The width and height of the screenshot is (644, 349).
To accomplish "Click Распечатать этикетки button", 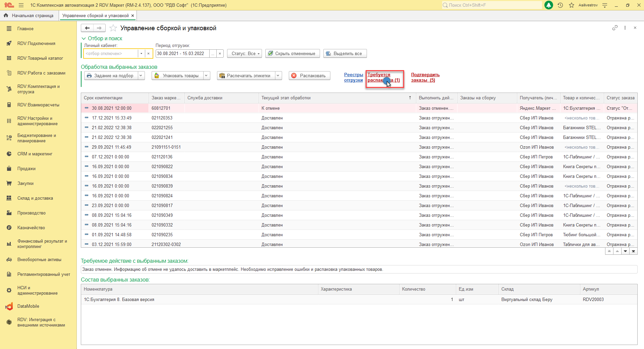I will (246, 76).
